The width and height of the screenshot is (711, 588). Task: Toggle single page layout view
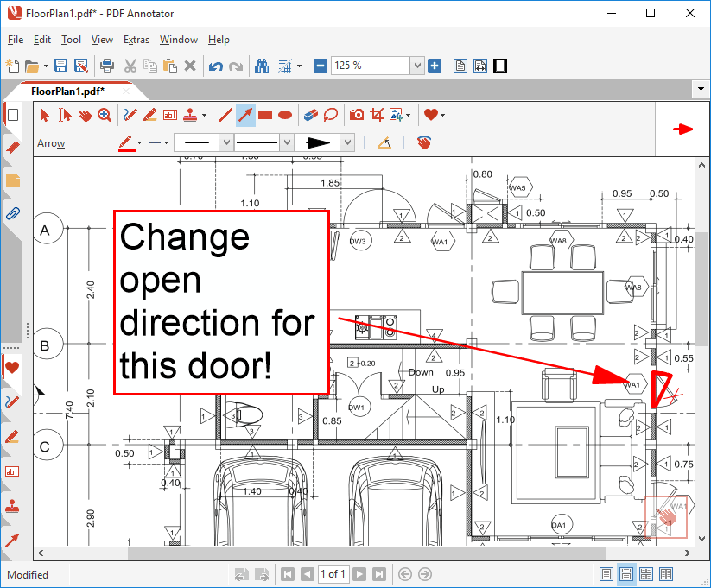pos(606,574)
